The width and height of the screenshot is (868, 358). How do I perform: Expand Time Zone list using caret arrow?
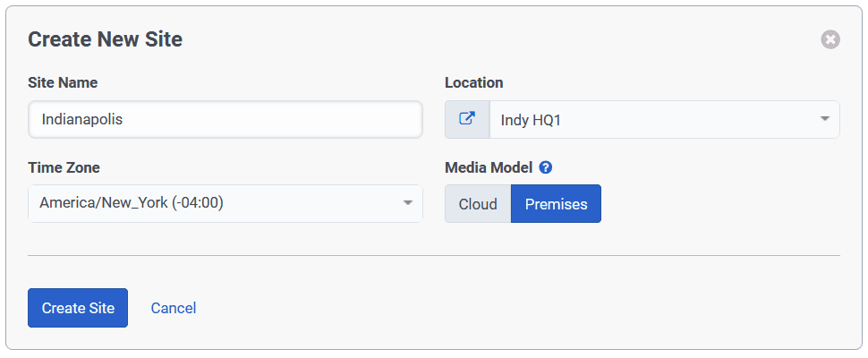coord(408,203)
